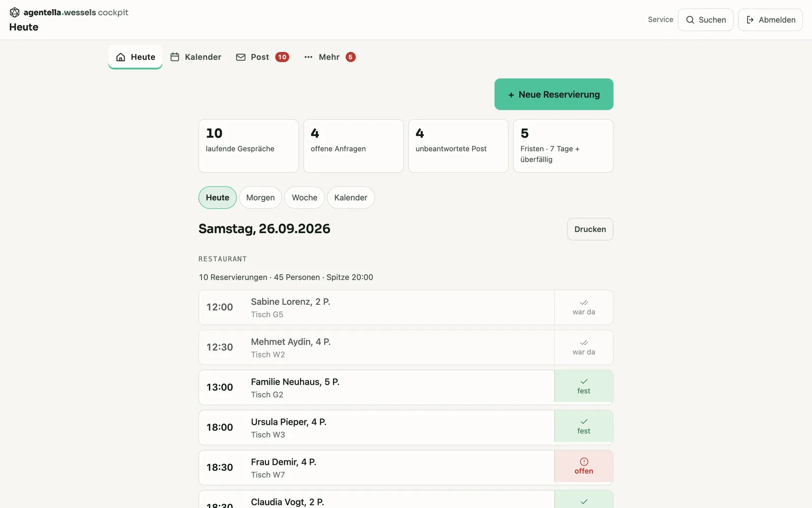This screenshot has height=508, width=812.
Task: Click 'Tisch G2' text
Action: pos(267,395)
